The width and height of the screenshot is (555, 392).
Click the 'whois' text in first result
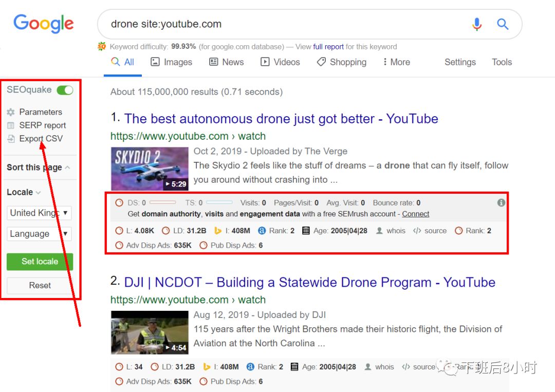[x=396, y=231]
